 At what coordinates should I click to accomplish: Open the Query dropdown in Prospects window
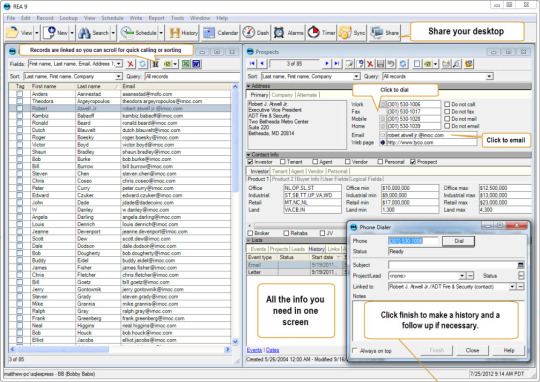(489, 76)
